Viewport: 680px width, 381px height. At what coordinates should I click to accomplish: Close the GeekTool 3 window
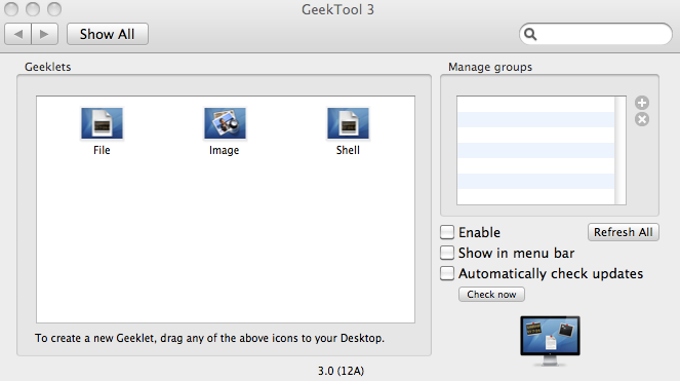point(11,9)
